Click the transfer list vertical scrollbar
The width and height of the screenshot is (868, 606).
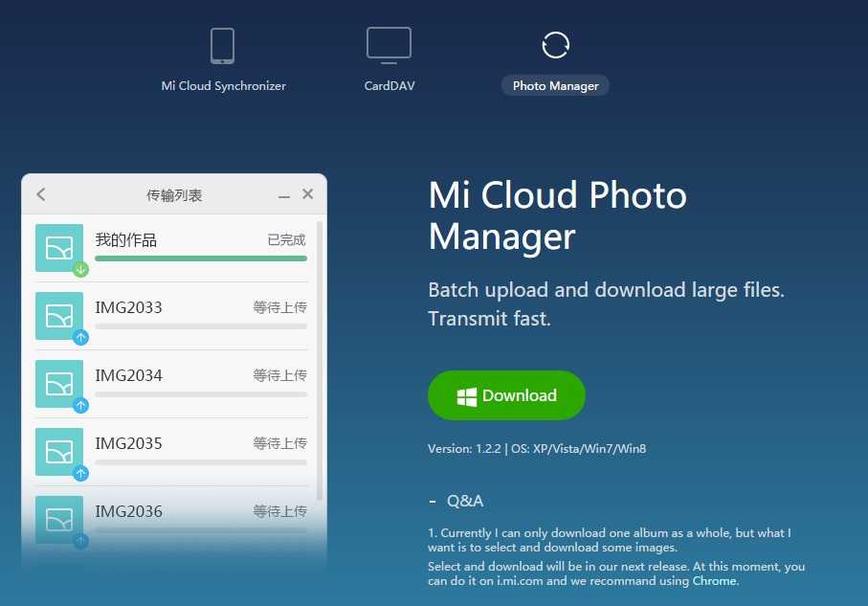pyautogui.click(x=320, y=364)
